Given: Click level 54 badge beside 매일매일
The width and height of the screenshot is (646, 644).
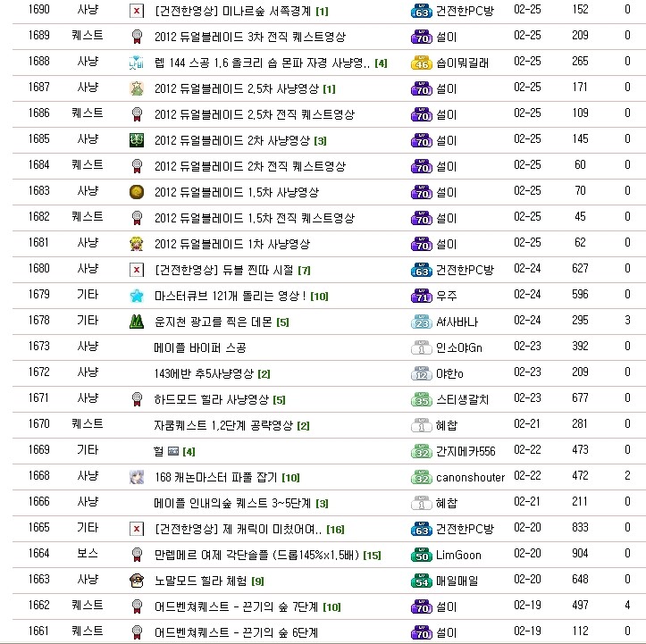Looking at the screenshot, I should tap(422, 581).
